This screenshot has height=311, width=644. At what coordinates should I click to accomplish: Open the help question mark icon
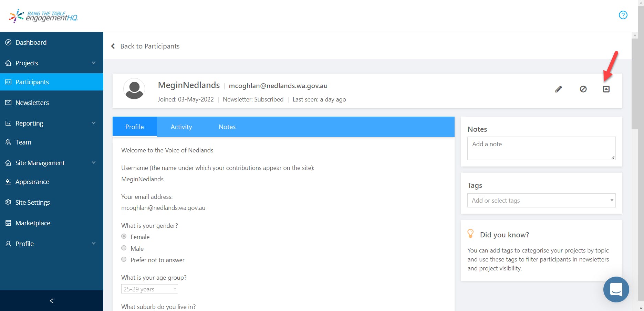coord(623,15)
